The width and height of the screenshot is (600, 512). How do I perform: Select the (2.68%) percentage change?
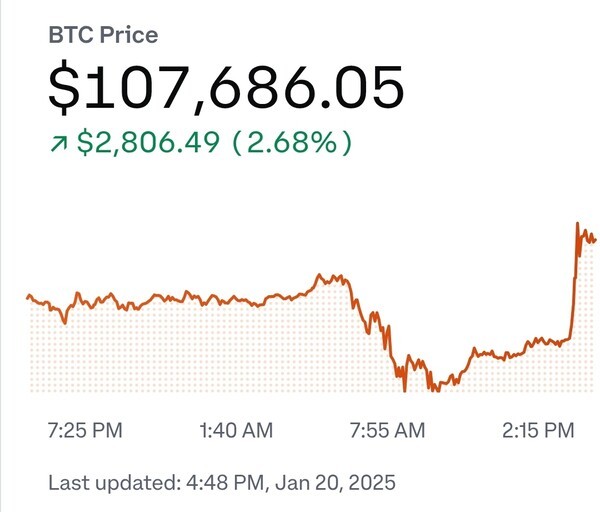[292, 143]
